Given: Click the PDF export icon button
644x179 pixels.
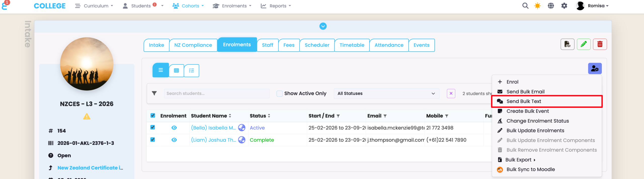Looking at the screenshot, I should click(567, 44).
